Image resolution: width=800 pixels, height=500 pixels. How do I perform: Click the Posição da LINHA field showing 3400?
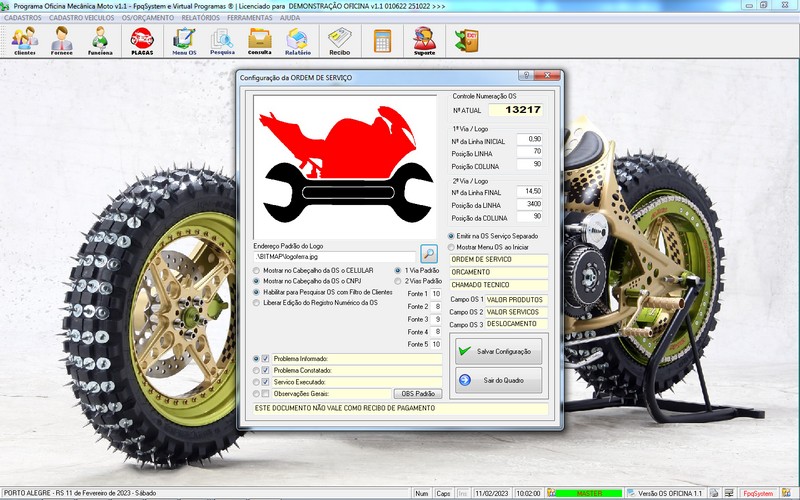pyautogui.click(x=530, y=204)
